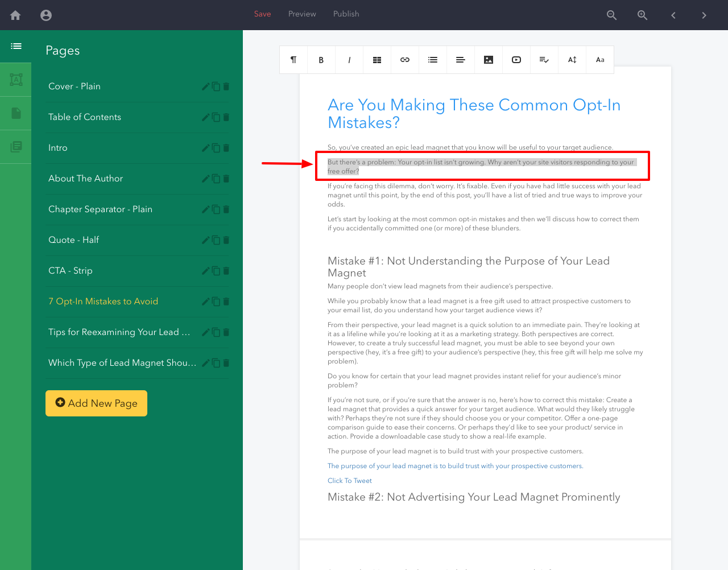Viewport: 728px width, 570px height.
Task: Click the Add New Page button
Action: (x=96, y=403)
